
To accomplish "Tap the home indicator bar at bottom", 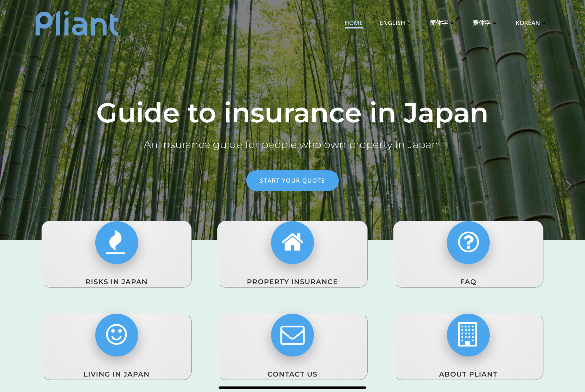I will pos(292,387).
